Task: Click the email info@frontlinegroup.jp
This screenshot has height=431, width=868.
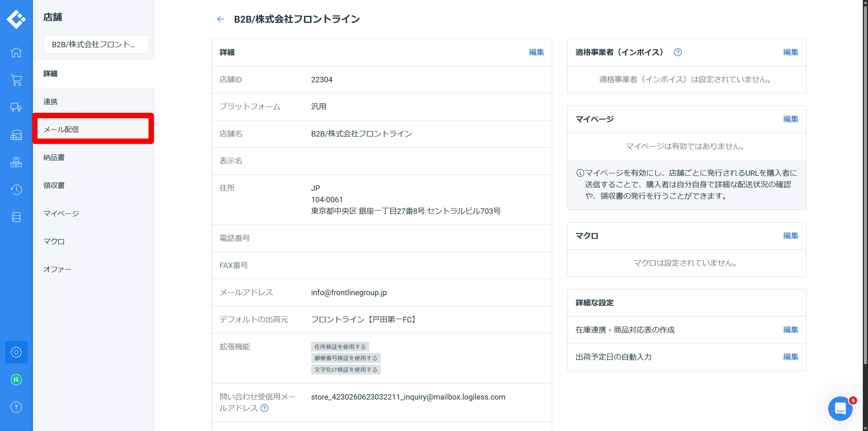Action: click(x=349, y=292)
